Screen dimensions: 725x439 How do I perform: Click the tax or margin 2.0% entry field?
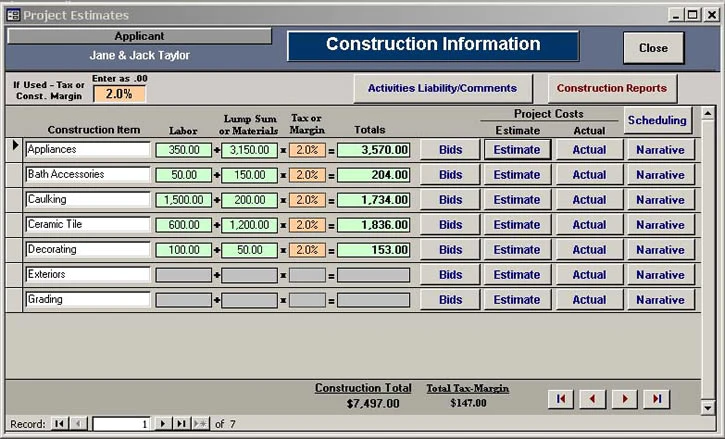pos(119,94)
